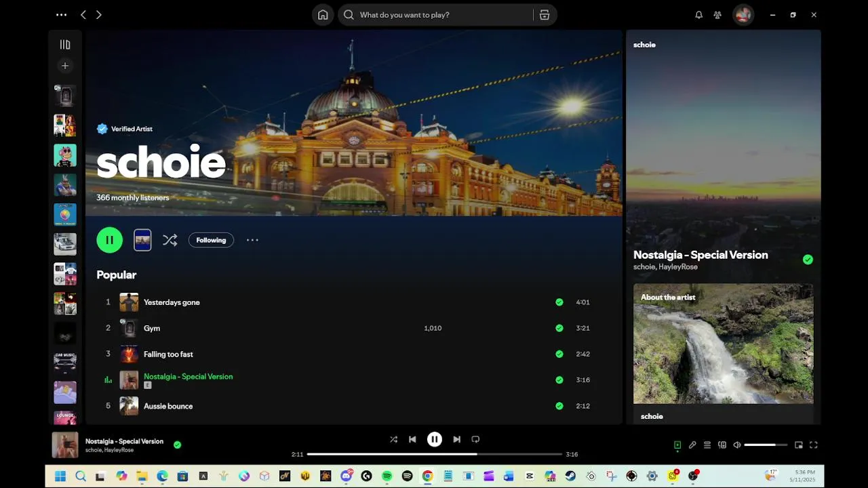Image resolution: width=868 pixels, height=488 pixels.
Task: Toggle shuffle in the bottom player bar
Action: pos(393,439)
